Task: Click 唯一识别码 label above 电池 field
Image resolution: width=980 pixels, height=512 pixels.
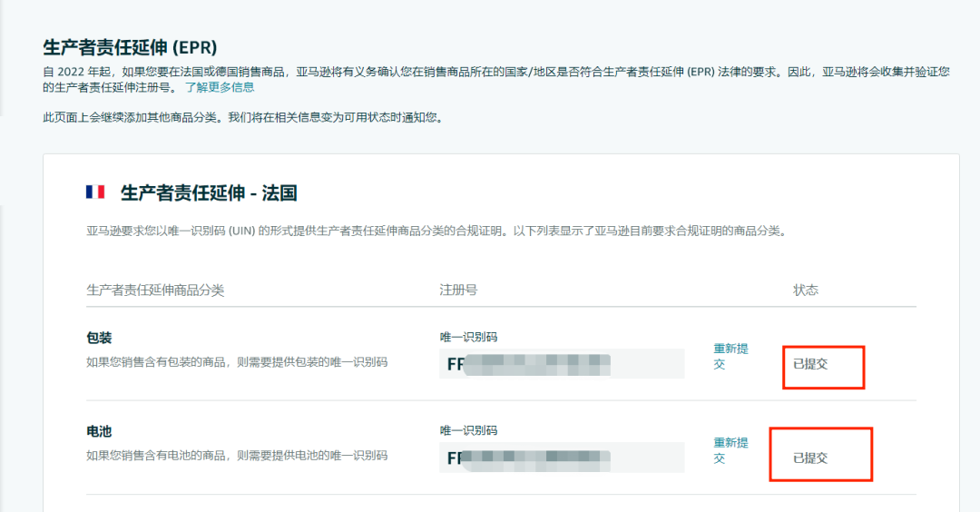Action: pyautogui.click(x=468, y=430)
